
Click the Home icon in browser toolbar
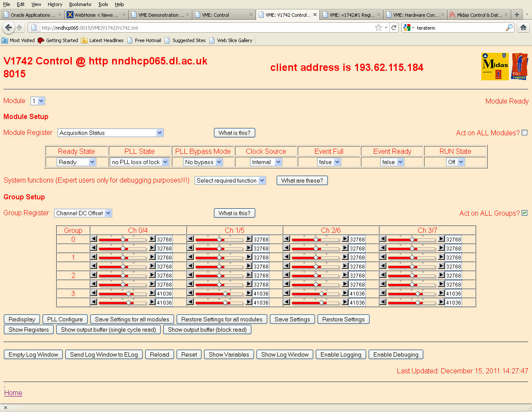523,27
